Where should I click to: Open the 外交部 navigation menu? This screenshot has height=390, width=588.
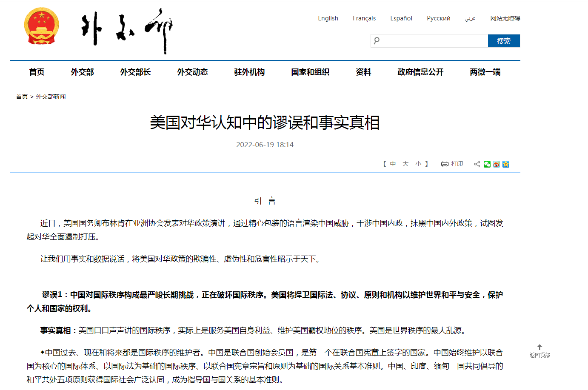(82, 72)
